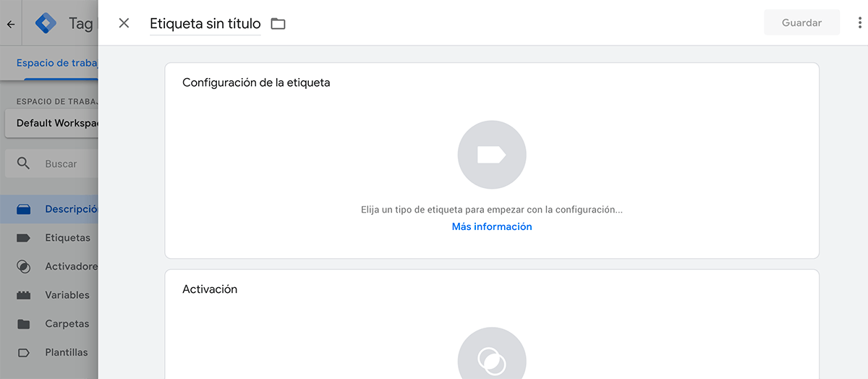868x379 pixels.
Task: Click the Etiquetas tag icon in sidebar
Action: point(24,237)
